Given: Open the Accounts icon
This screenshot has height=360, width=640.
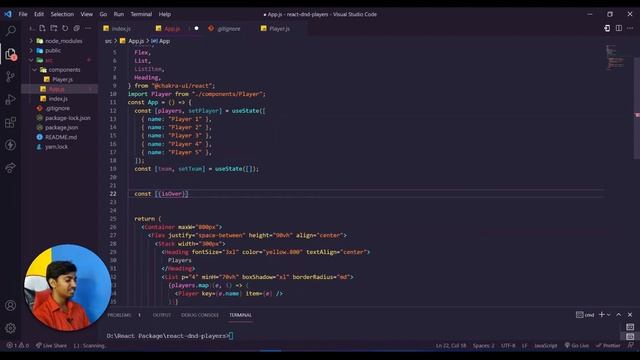Looking at the screenshot, I should click(x=11, y=305).
